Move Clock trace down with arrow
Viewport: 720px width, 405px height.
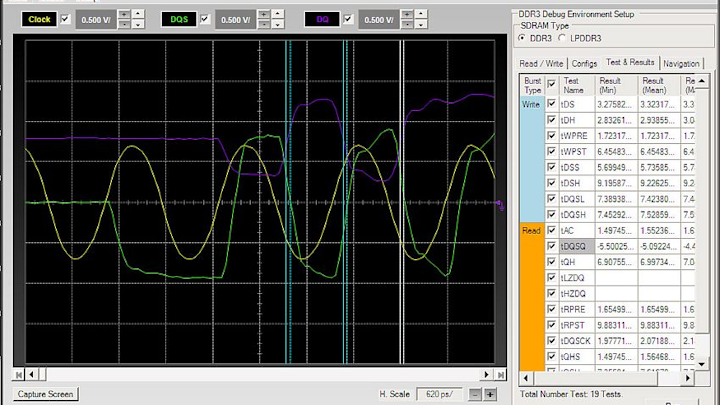pos(138,24)
